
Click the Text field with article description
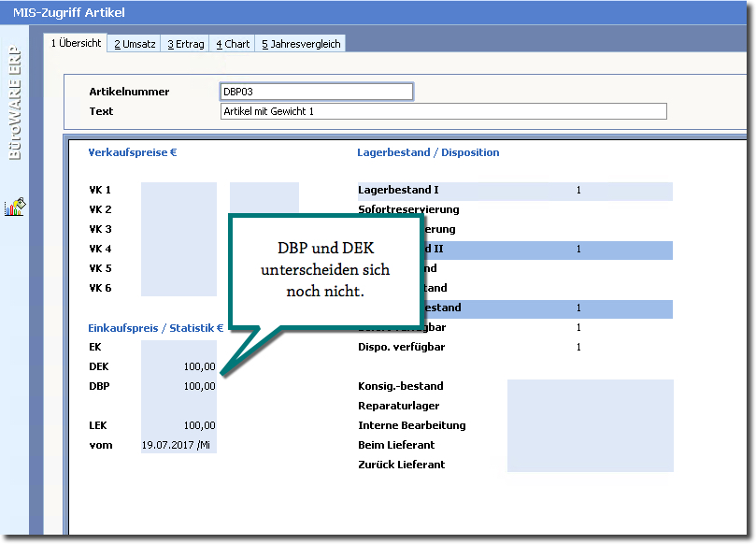click(x=443, y=111)
